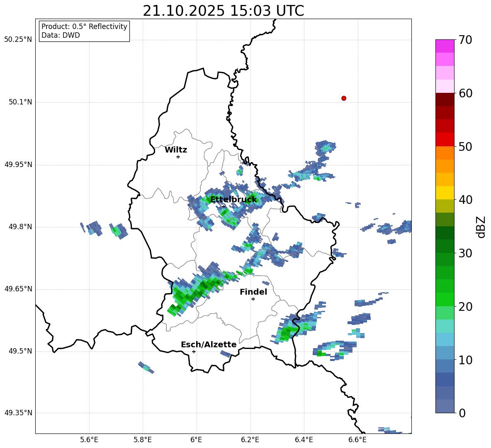Click the Esch/Alzette city label

click(x=209, y=344)
